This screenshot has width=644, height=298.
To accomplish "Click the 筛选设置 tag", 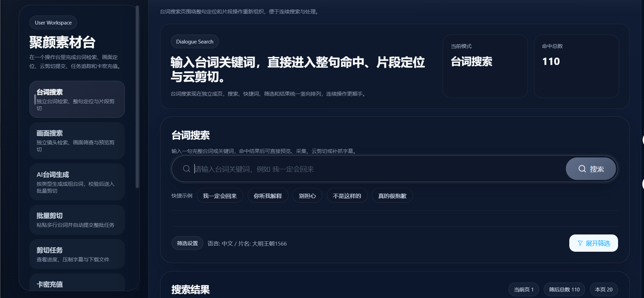I will [187, 243].
